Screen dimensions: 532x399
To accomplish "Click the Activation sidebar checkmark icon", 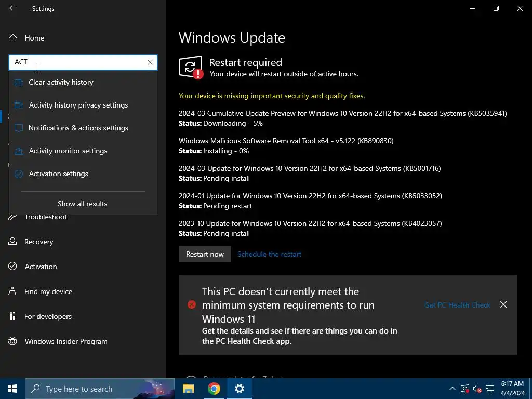I will click(x=12, y=267).
